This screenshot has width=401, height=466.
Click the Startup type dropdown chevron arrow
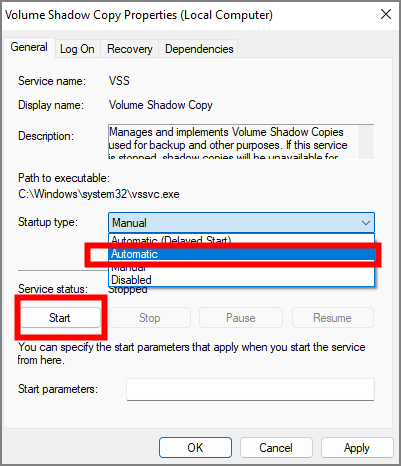[x=366, y=223]
